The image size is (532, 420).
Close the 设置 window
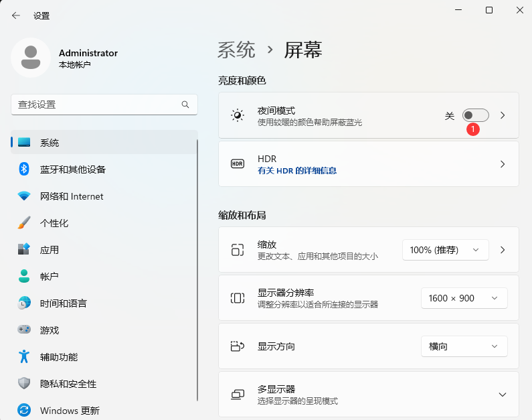pos(519,10)
